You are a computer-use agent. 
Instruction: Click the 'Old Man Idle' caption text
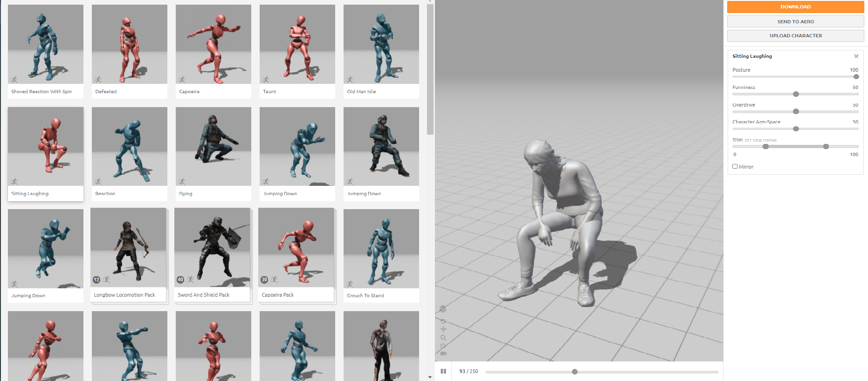click(x=361, y=92)
